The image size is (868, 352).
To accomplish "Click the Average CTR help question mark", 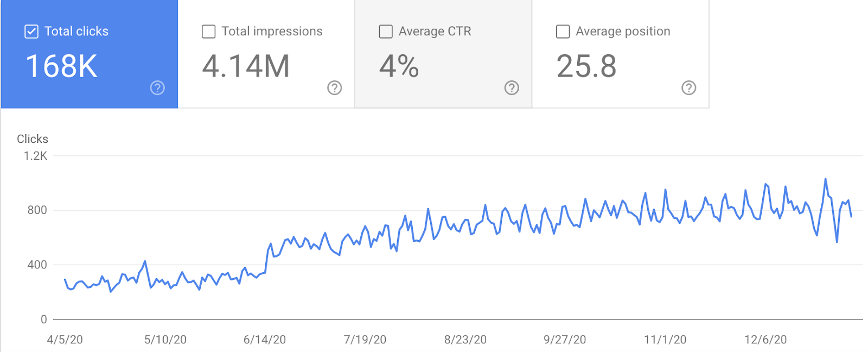I will (512, 88).
